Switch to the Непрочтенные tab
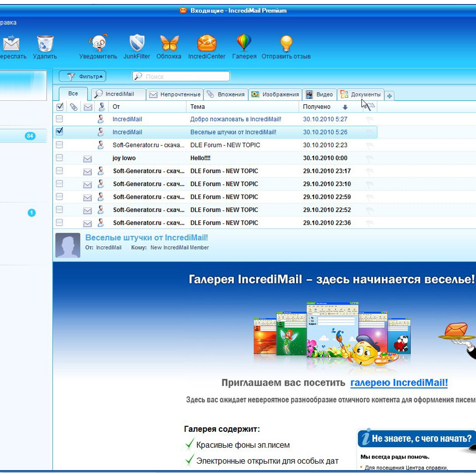The image size is (476, 476). [175, 94]
